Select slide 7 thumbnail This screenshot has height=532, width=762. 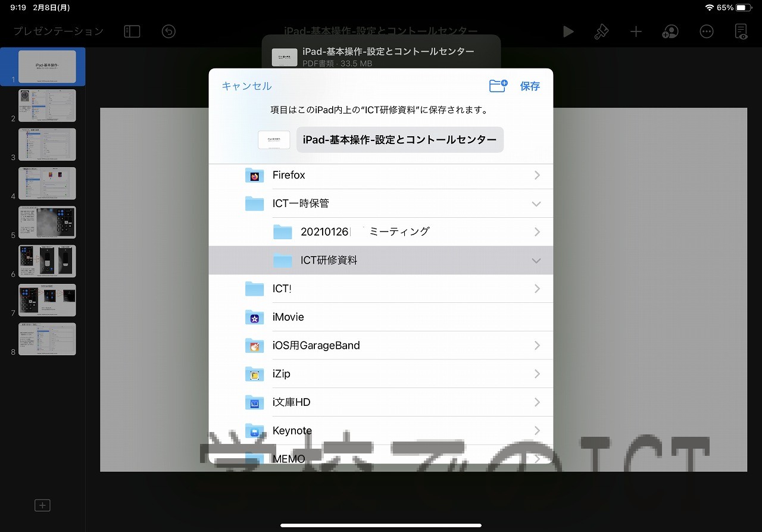click(x=47, y=300)
